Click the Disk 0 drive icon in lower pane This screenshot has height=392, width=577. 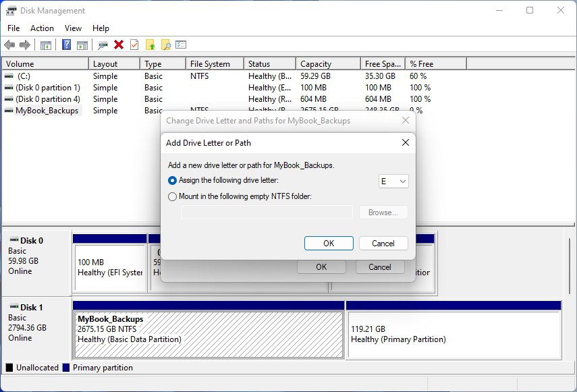pyautogui.click(x=14, y=240)
